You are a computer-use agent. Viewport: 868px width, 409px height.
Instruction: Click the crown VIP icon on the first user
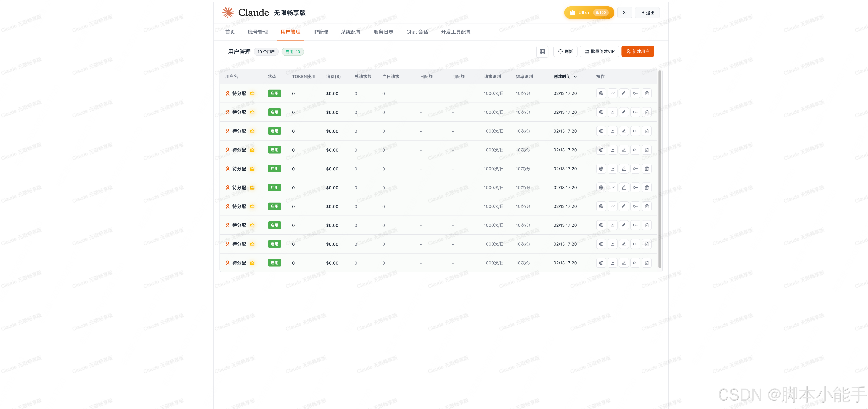point(252,94)
